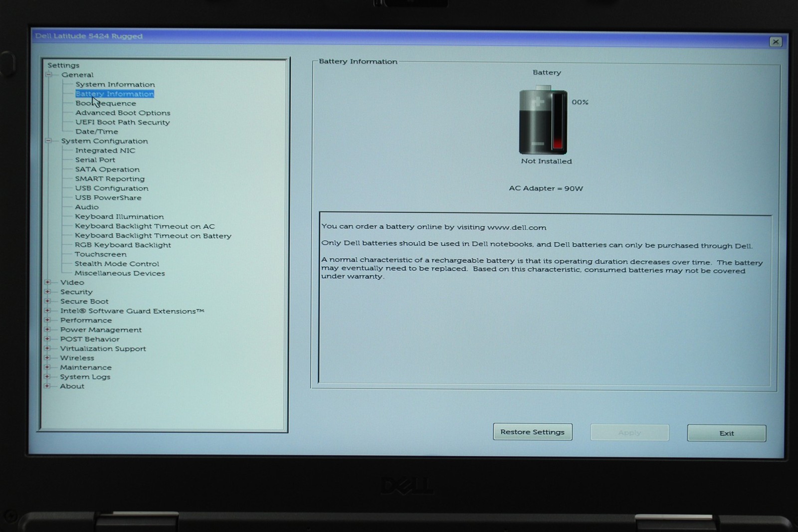The image size is (798, 532).
Task: Click the Maintenance category label
Action: click(86, 367)
